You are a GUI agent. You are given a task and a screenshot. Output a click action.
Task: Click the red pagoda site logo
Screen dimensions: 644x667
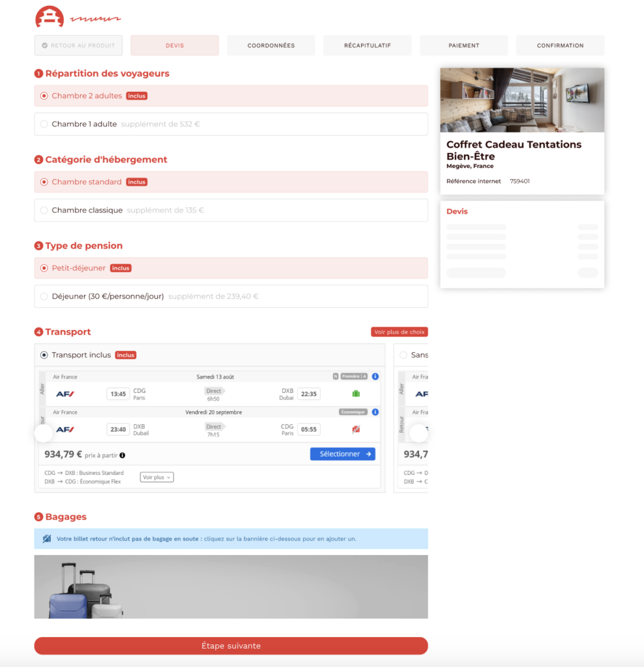[50, 17]
